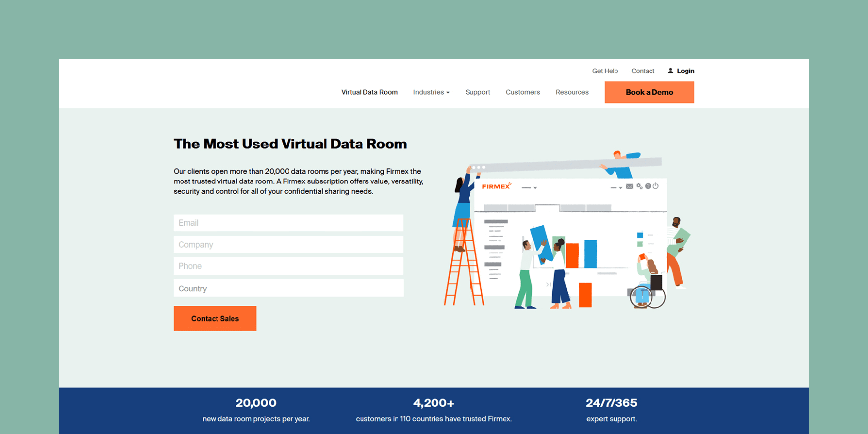Click into the Phone input field
Image resolution: width=868 pixels, height=434 pixels.
pos(288,266)
